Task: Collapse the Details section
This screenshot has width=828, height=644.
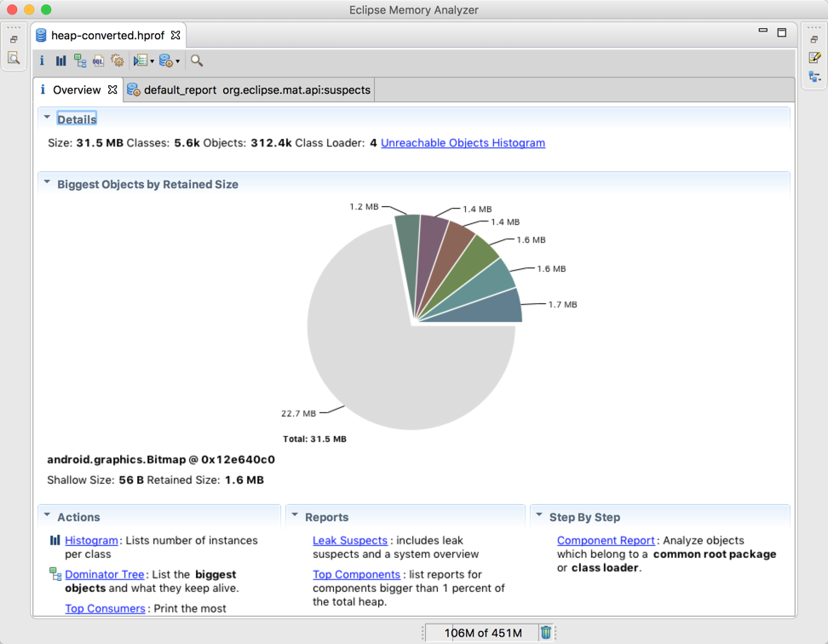Action: pyautogui.click(x=47, y=118)
